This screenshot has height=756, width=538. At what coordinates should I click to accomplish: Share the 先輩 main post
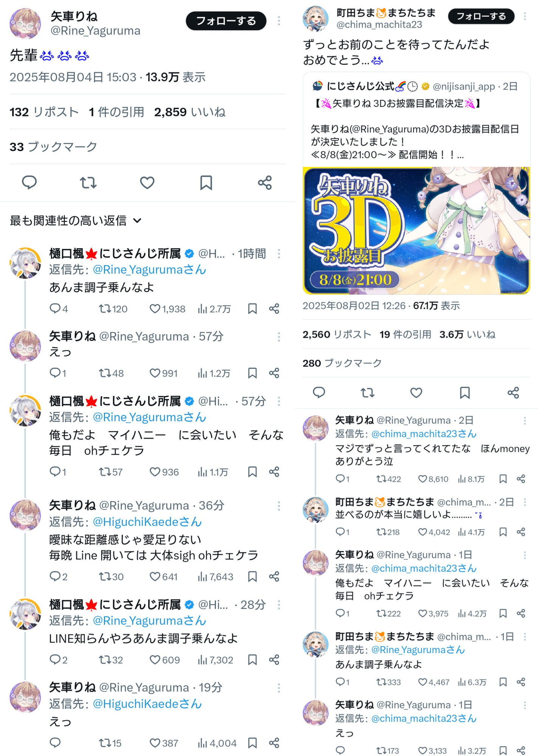(x=265, y=183)
